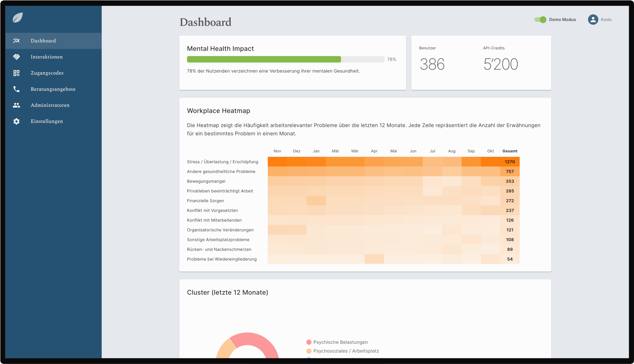Viewport: 634px width, 364px height.
Task: Click the Beratungsangebote phone icon
Action: click(x=16, y=89)
